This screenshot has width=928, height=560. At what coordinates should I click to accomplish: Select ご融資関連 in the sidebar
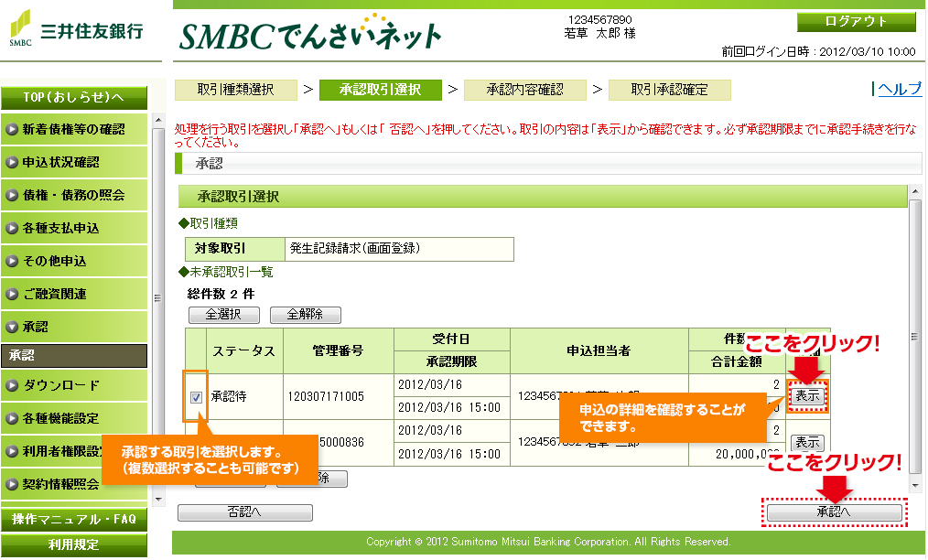tap(74, 294)
